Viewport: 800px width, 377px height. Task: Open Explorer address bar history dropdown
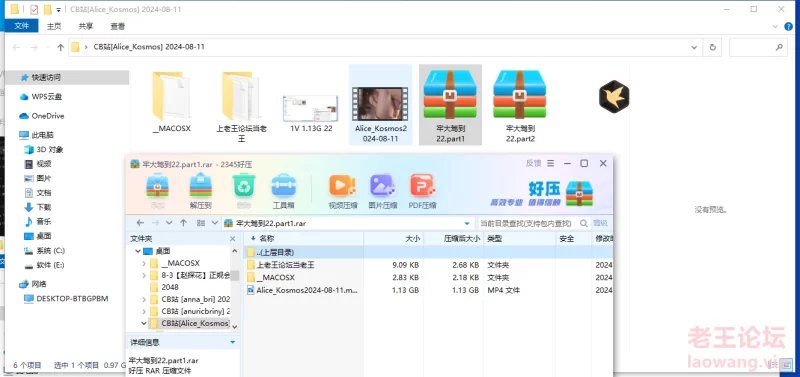tap(694, 47)
